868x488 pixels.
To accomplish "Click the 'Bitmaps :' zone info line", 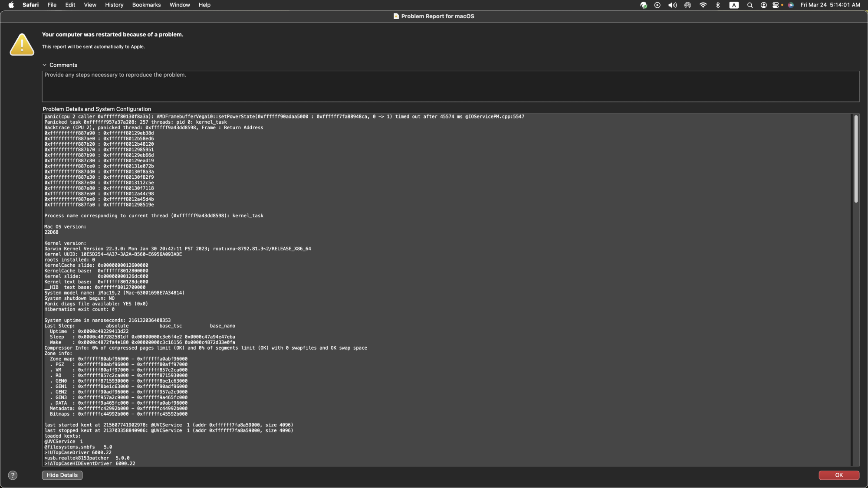I will [x=118, y=414].
